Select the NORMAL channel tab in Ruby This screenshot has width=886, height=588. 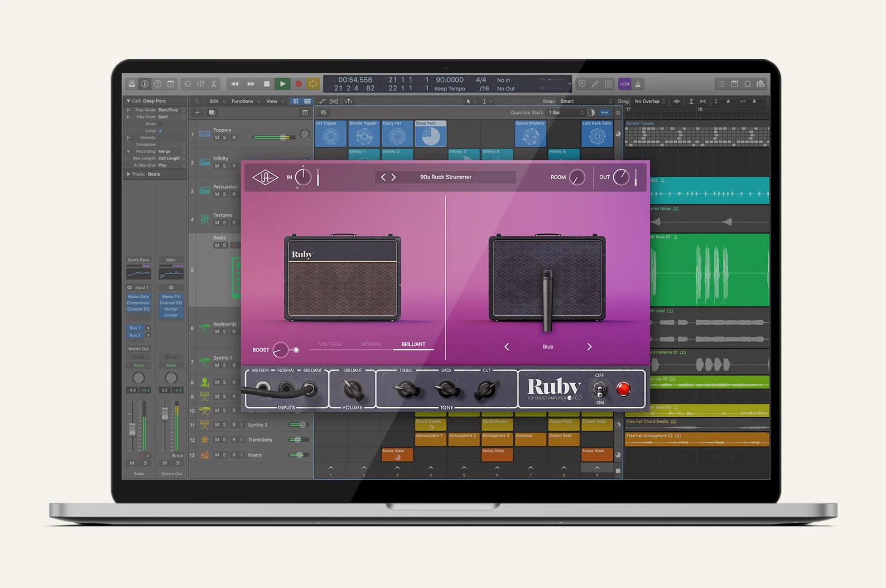(x=372, y=344)
